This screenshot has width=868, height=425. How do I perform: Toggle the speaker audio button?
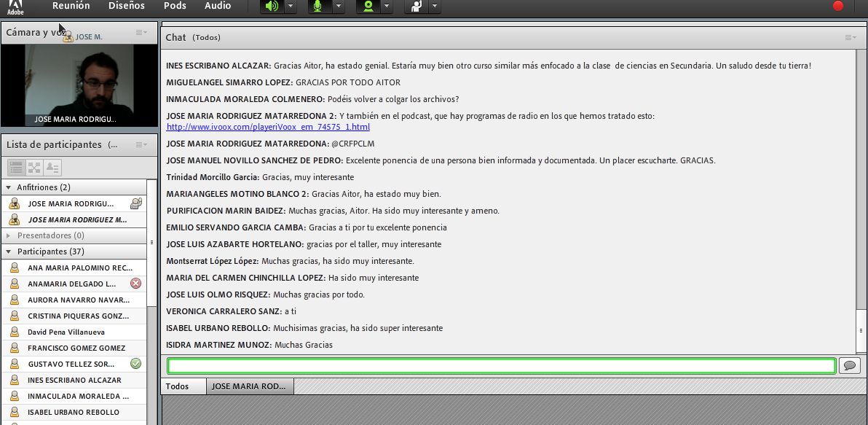pyautogui.click(x=272, y=6)
